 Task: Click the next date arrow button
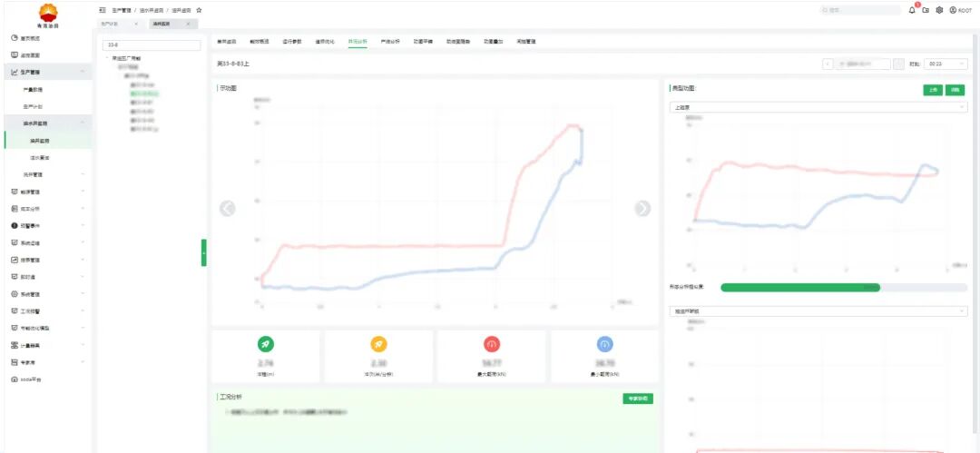click(x=898, y=64)
